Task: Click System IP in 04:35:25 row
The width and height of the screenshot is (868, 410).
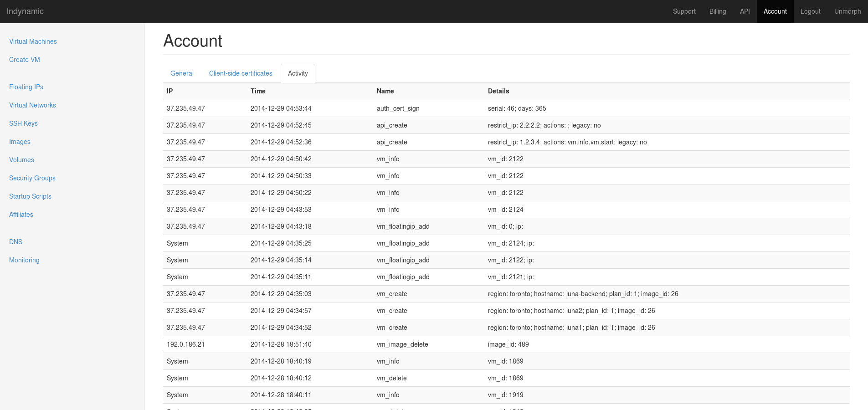Action: point(177,243)
